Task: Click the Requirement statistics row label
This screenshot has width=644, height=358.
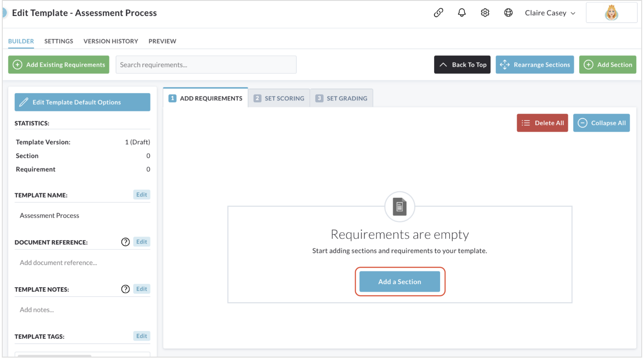Action: point(36,169)
